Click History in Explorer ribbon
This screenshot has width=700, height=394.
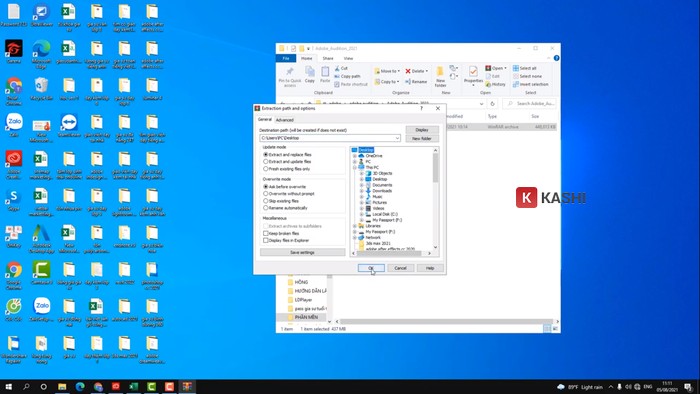click(496, 84)
